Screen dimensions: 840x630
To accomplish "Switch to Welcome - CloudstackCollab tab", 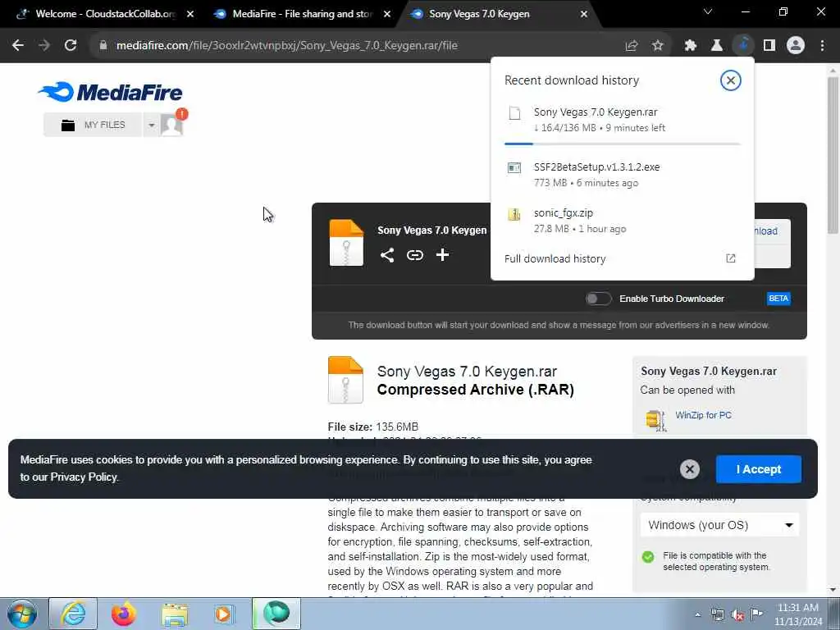I will pos(105,14).
